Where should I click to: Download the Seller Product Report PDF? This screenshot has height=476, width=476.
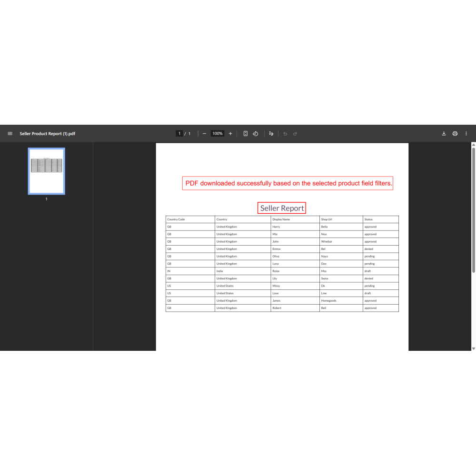point(444,134)
